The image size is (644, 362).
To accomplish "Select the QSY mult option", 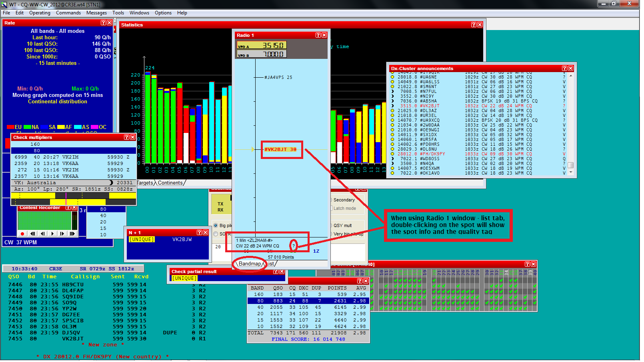I will 342,225.
